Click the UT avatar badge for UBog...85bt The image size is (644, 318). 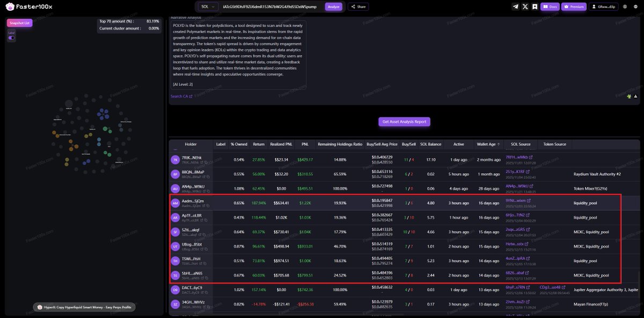pos(175,247)
